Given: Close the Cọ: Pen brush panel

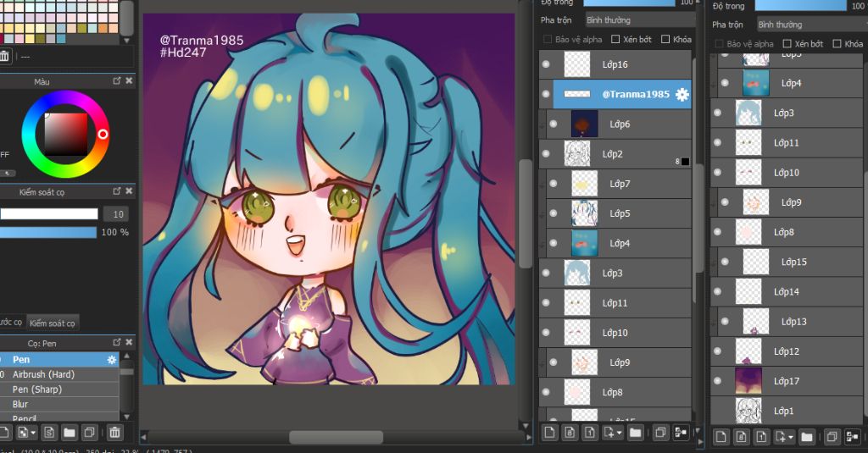Looking at the screenshot, I should (x=129, y=342).
